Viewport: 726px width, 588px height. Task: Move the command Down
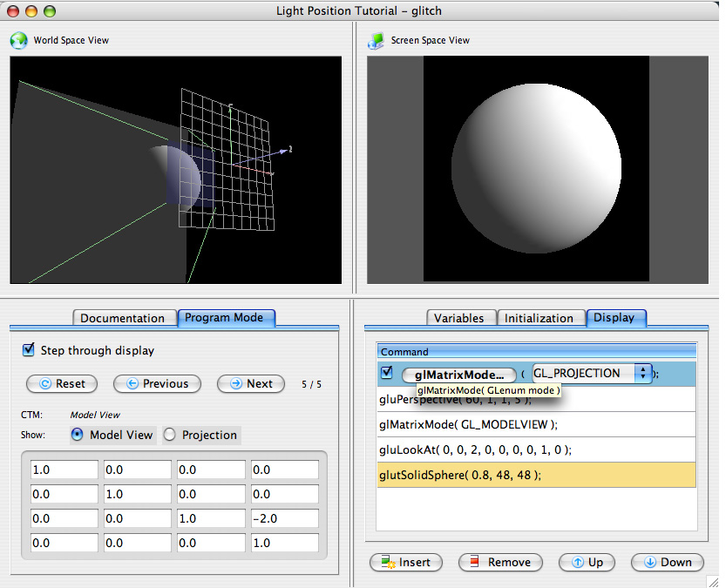tap(667, 562)
